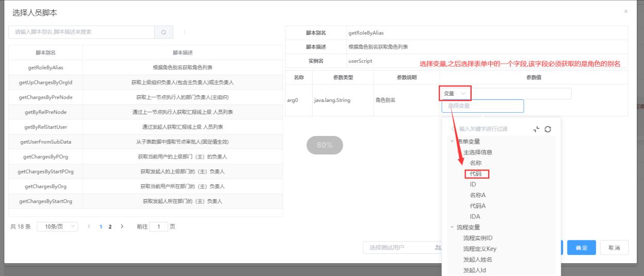Image resolution: width=644 pixels, height=276 pixels.
Task: Select the getChargesByStartOrg script row
Action: point(146,201)
